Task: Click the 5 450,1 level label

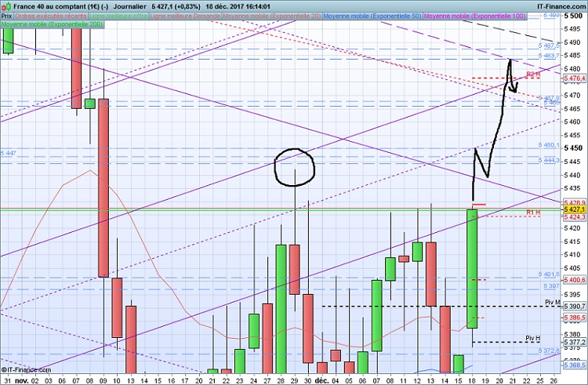Action: (x=549, y=145)
